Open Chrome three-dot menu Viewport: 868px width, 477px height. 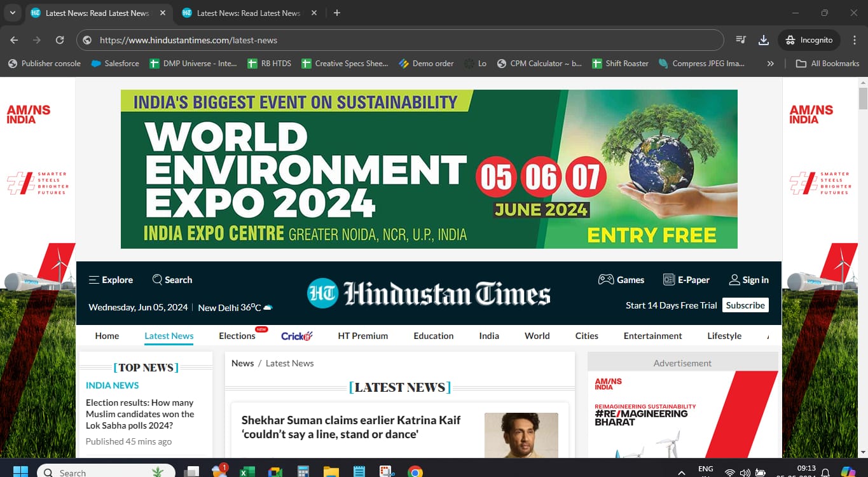tap(855, 40)
